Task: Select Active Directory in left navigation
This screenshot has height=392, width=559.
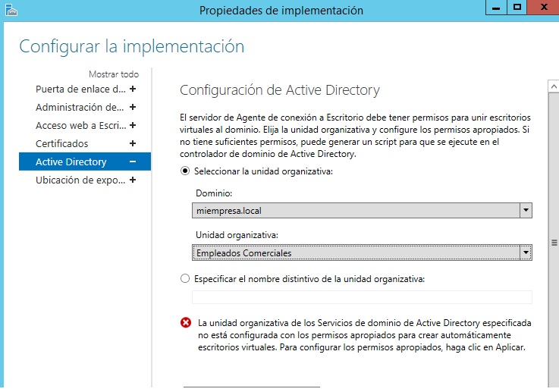Action: (x=71, y=162)
